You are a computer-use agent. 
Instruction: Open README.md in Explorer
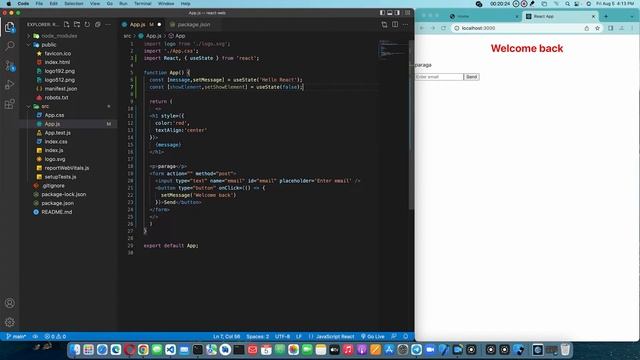click(57, 212)
